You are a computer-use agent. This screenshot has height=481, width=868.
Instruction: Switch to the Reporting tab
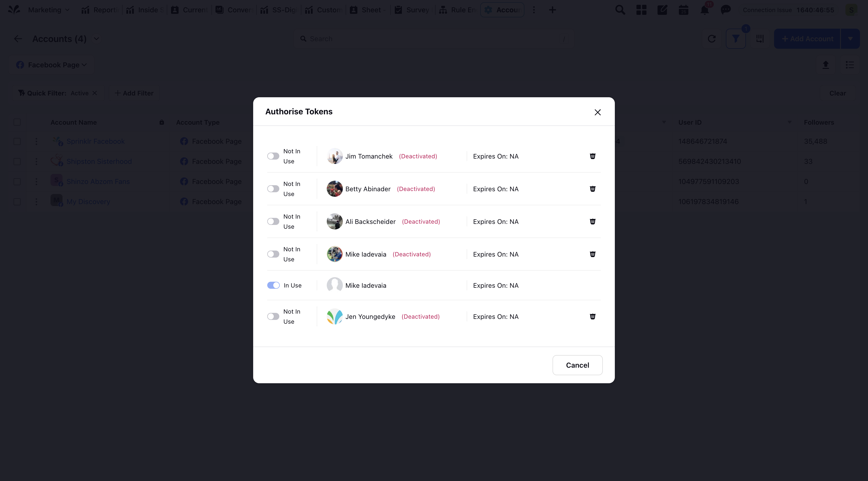pyautogui.click(x=100, y=10)
